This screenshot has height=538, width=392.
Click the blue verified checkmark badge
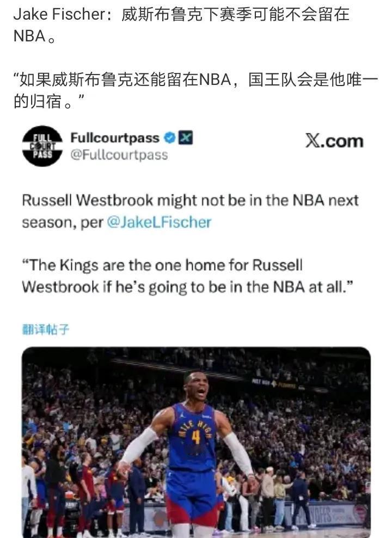click(x=169, y=138)
